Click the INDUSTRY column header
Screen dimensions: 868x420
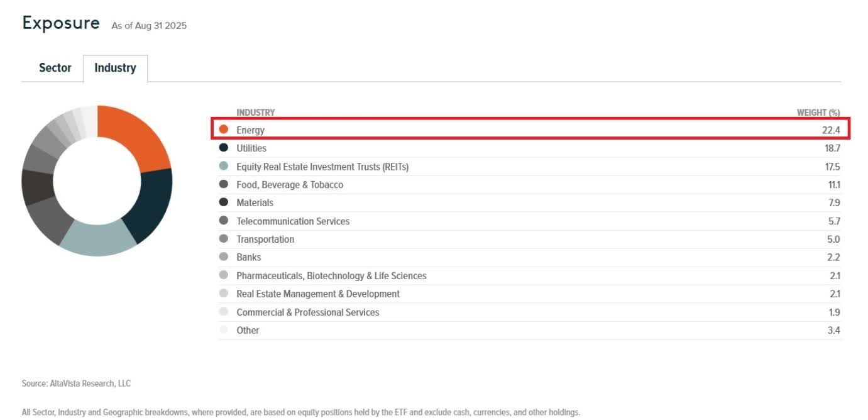pos(255,113)
